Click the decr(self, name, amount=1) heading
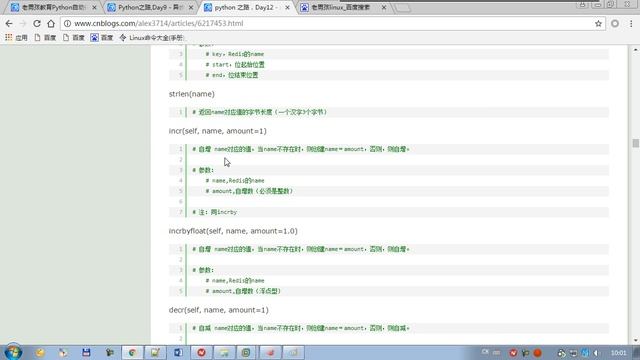This screenshot has width=640, height=360. point(218,310)
